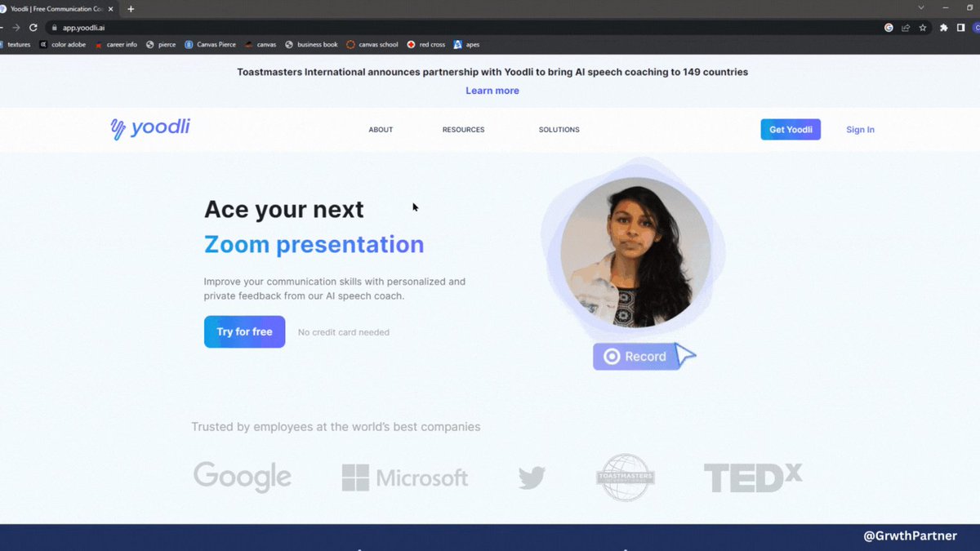
Task: Click the circular speaker photo
Action: pos(635,252)
